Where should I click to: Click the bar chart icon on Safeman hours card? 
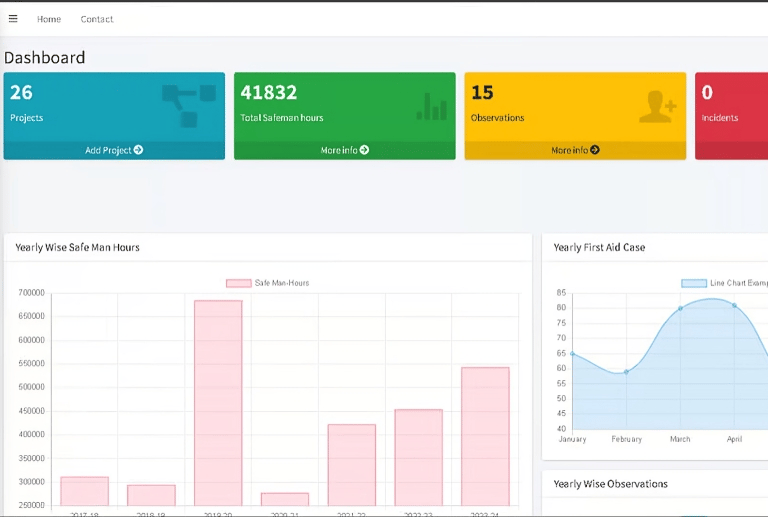432,106
